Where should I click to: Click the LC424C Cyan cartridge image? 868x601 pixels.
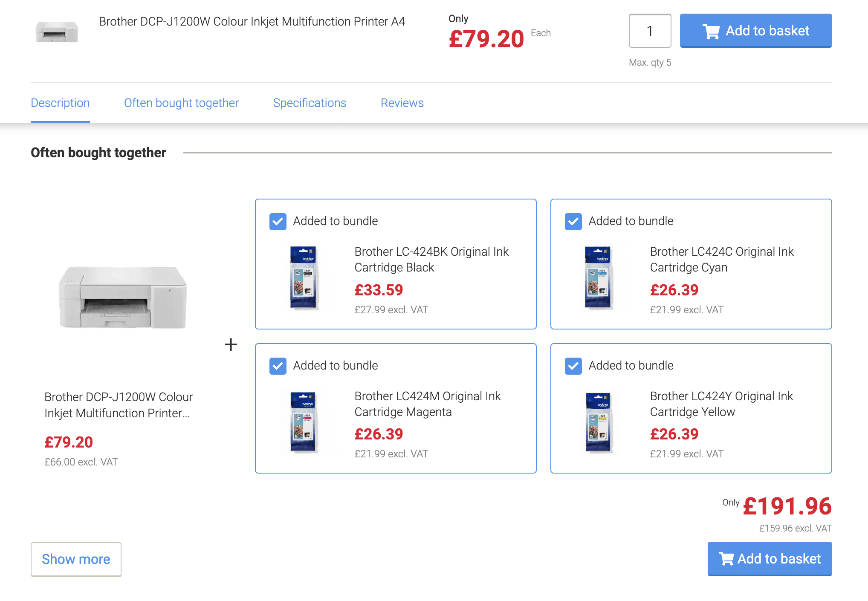[599, 277]
